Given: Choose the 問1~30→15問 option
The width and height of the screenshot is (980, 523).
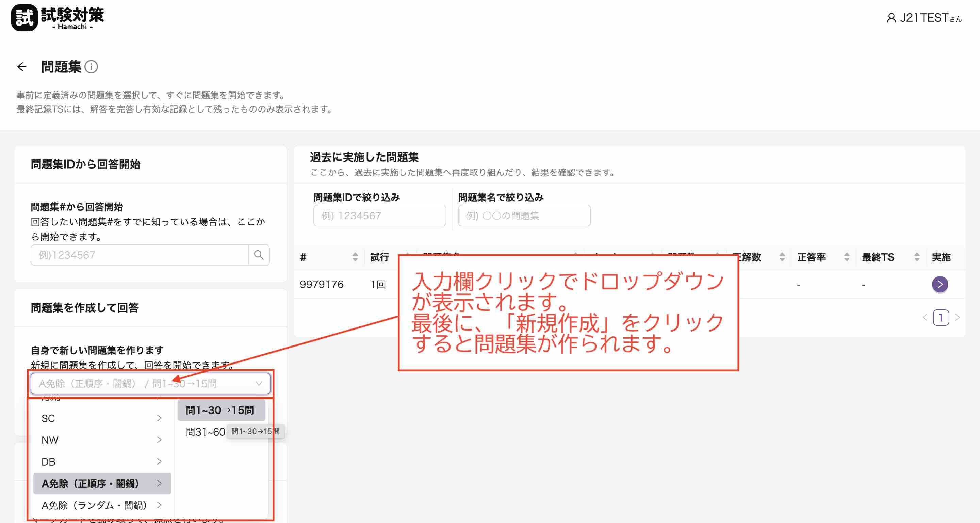Looking at the screenshot, I should 220,410.
